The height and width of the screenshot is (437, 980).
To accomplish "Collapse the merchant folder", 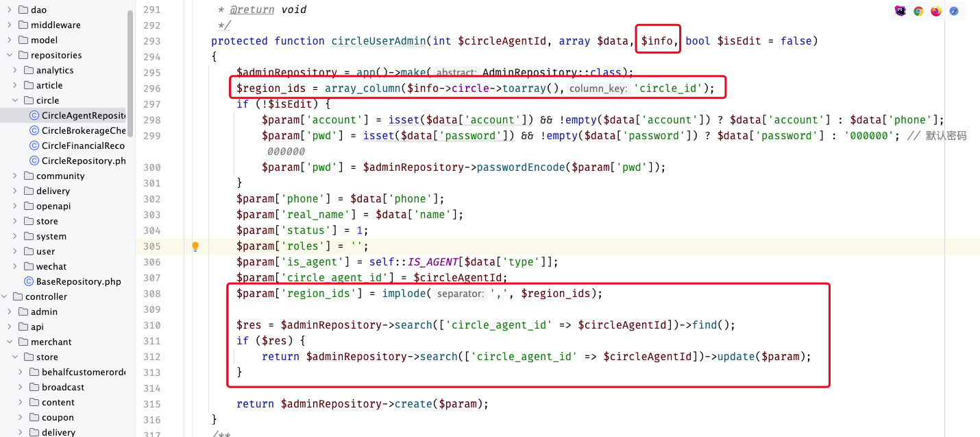I will coord(10,342).
